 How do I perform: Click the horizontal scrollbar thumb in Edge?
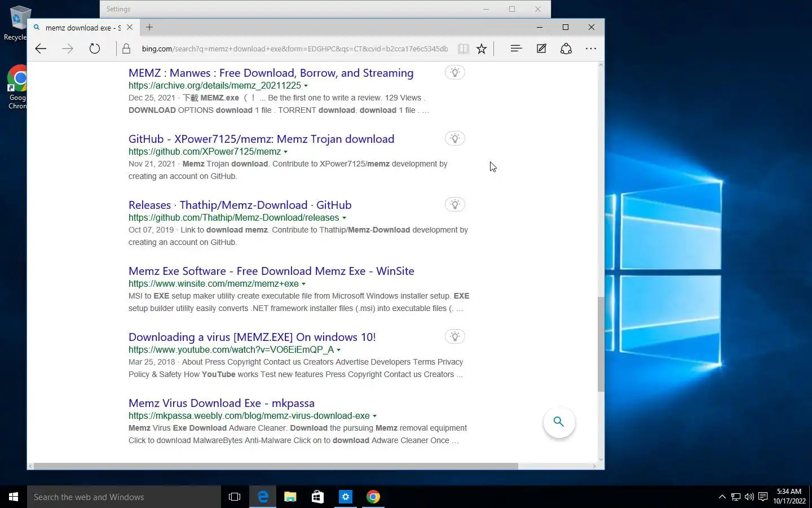(276, 466)
